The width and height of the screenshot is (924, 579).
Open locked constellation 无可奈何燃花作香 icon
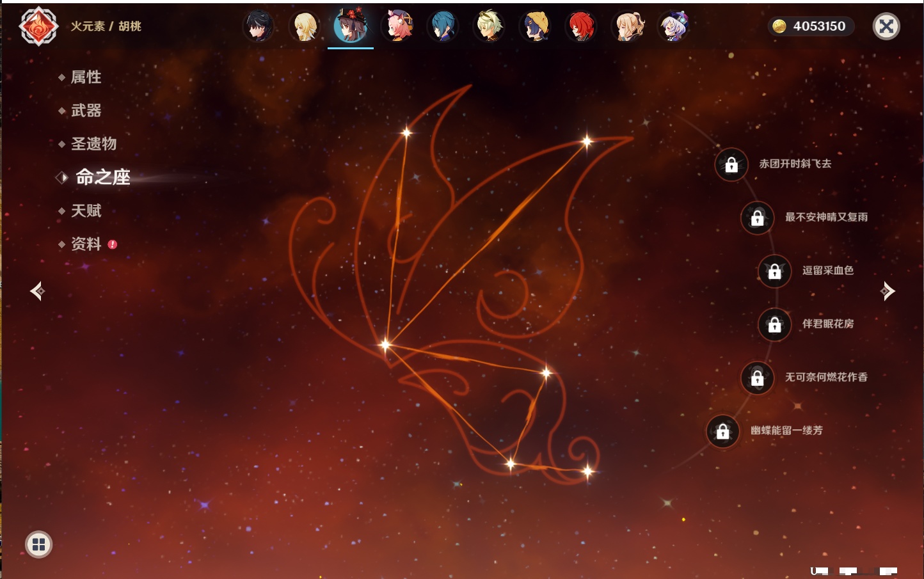click(757, 378)
